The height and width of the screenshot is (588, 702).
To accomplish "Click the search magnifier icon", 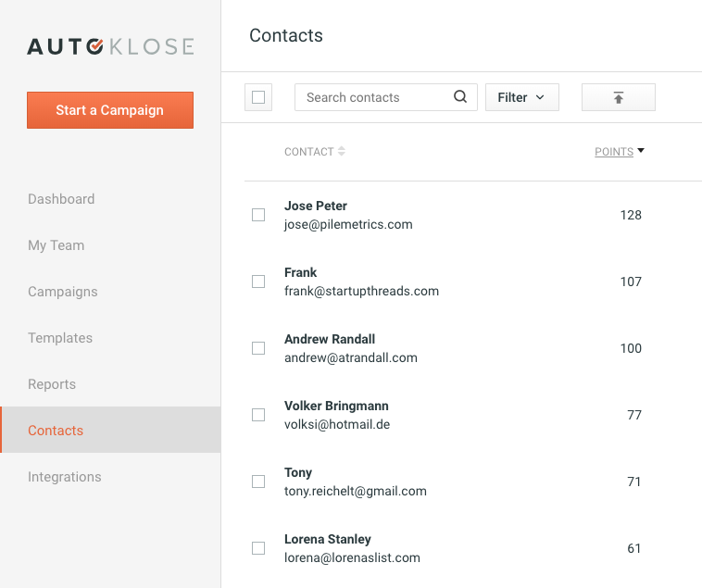I will 460,97.
